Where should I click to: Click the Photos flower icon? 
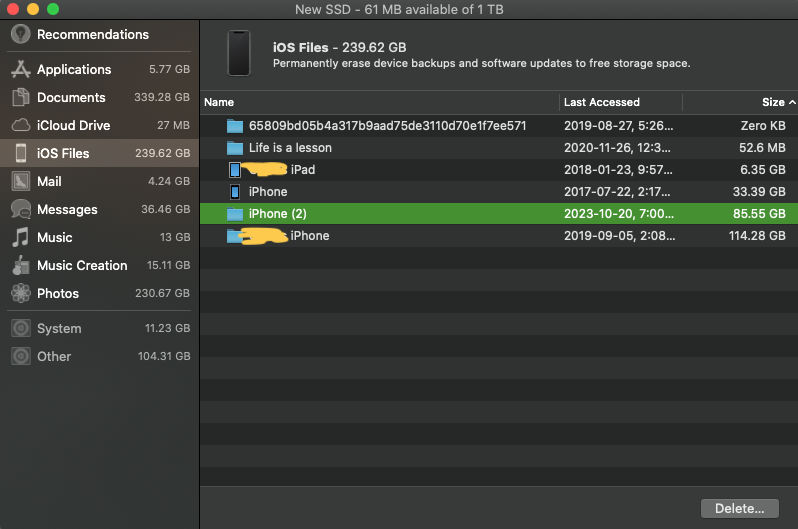tap(20, 293)
